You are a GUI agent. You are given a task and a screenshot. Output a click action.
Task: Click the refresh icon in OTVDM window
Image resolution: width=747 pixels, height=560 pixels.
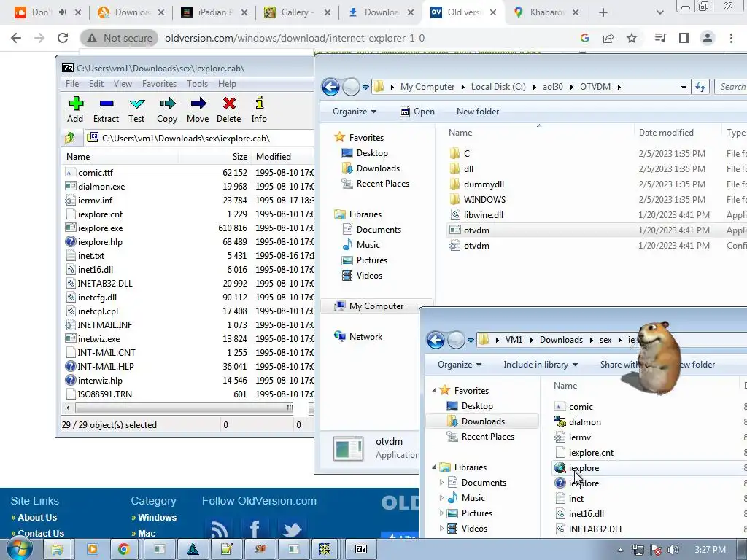pos(700,87)
